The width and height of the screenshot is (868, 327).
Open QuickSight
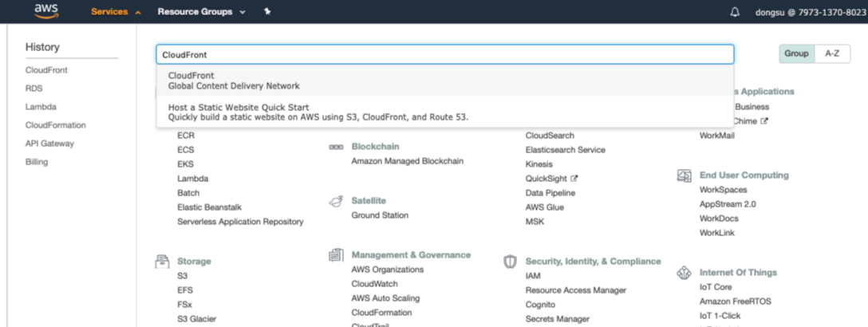coord(546,179)
